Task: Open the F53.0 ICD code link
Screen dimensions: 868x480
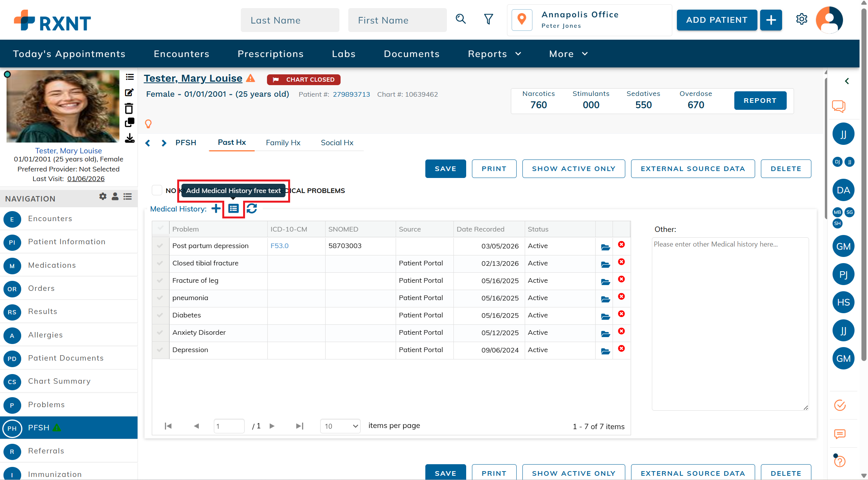Action: pos(279,246)
